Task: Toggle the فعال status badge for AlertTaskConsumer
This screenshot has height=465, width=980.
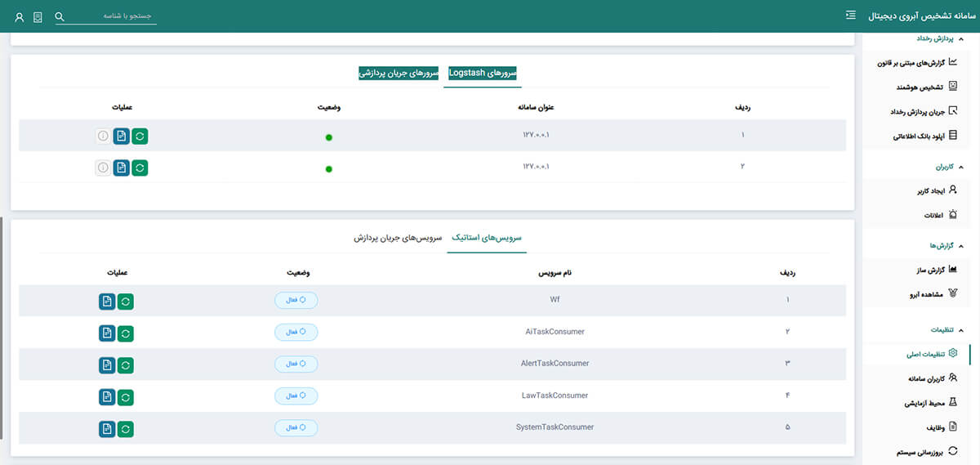Action: [296, 364]
